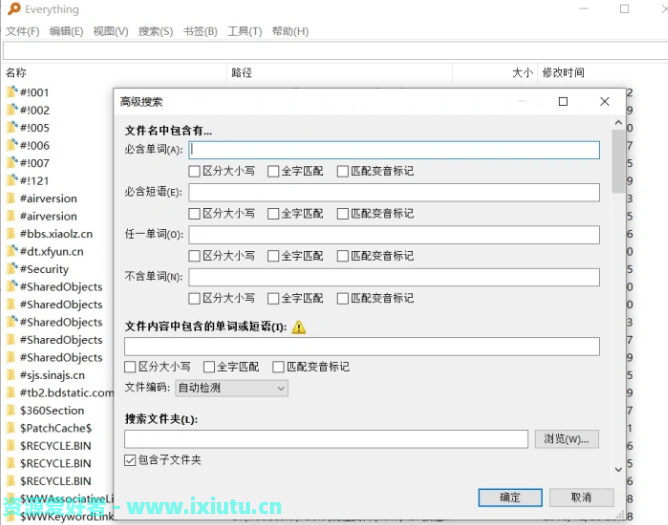Click the main Everything search box
Image resolution: width=668 pixels, height=525 pixels.
(335, 51)
